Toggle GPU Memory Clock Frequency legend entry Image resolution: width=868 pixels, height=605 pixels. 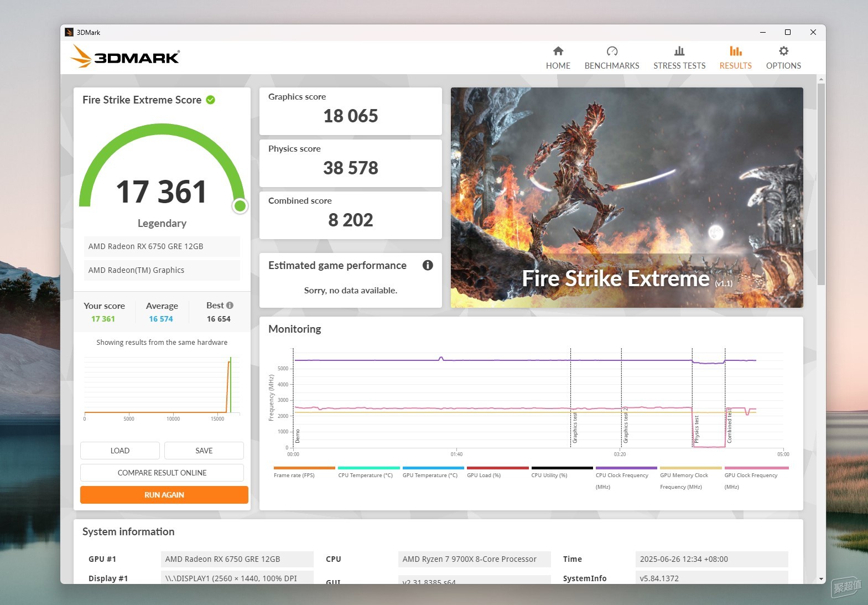tap(691, 478)
